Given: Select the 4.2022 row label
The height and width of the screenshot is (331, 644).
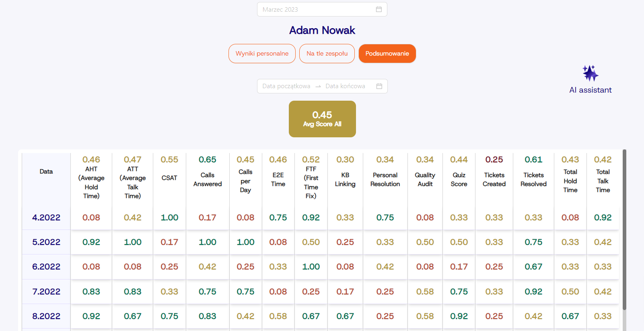Looking at the screenshot, I should pyautogui.click(x=46, y=217).
